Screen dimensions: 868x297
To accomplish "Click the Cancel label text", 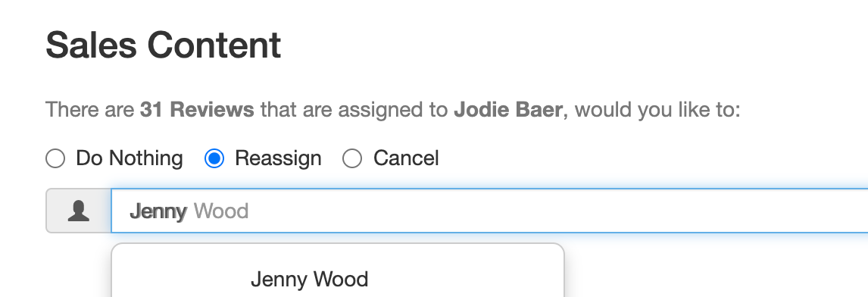I will point(406,158).
